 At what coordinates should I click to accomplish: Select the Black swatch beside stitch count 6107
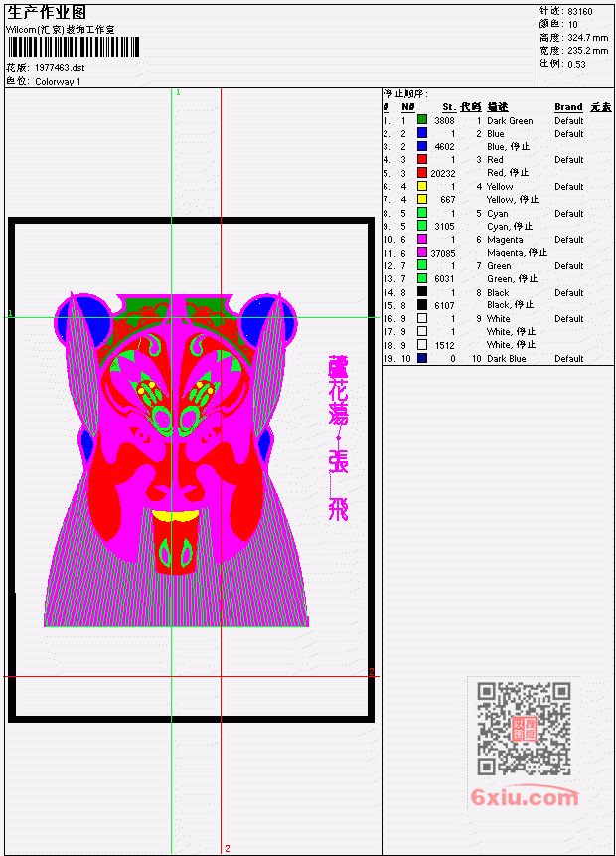pyautogui.click(x=421, y=305)
